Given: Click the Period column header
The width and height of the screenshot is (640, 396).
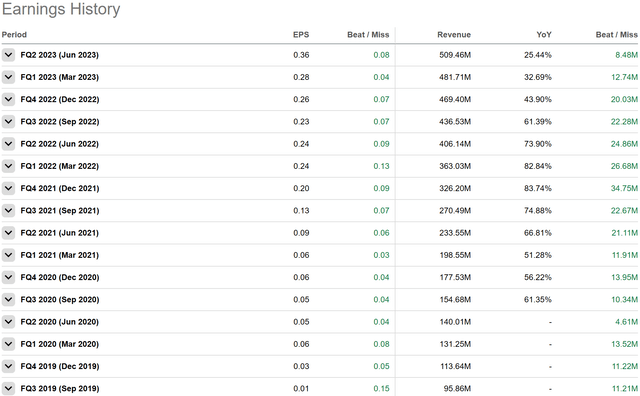Looking at the screenshot, I should [x=14, y=35].
